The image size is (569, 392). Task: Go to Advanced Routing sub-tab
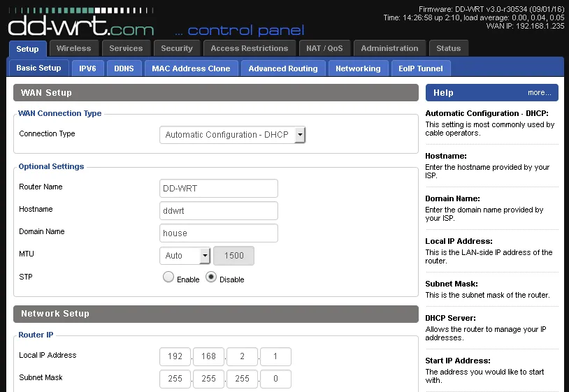(x=282, y=68)
